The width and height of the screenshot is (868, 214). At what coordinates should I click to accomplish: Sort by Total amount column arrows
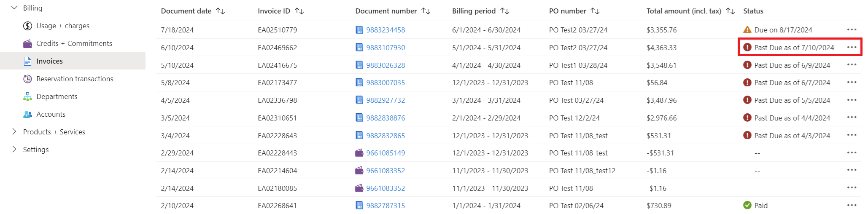(730, 11)
